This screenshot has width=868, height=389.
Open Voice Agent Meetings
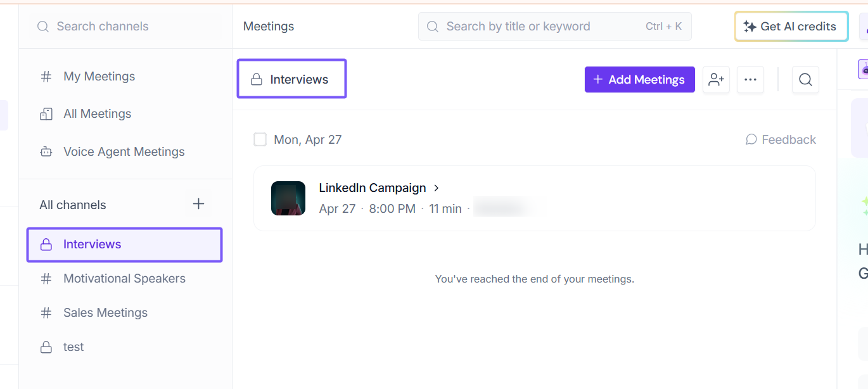tap(124, 151)
